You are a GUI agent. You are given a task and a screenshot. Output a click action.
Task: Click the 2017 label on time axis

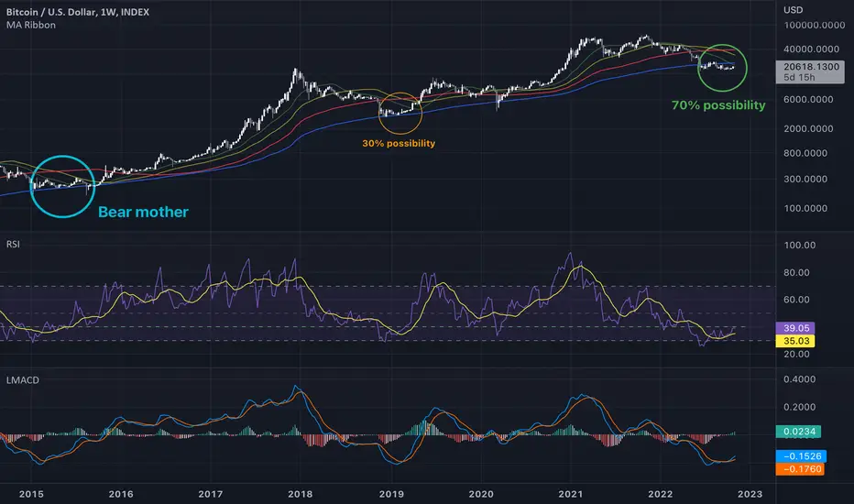click(x=210, y=494)
